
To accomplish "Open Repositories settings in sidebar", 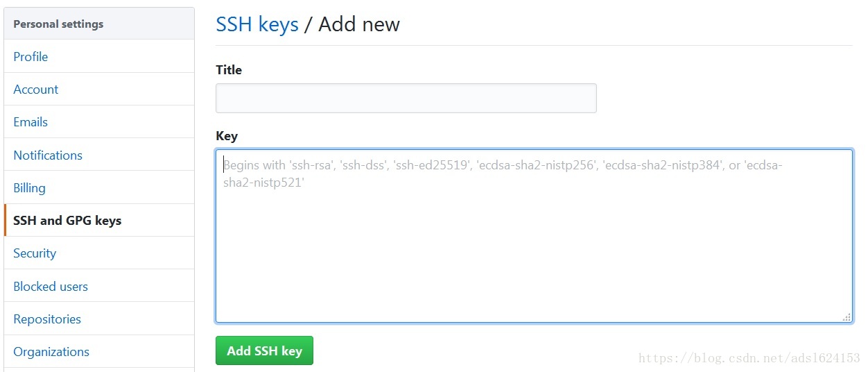I will pos(47,319).
